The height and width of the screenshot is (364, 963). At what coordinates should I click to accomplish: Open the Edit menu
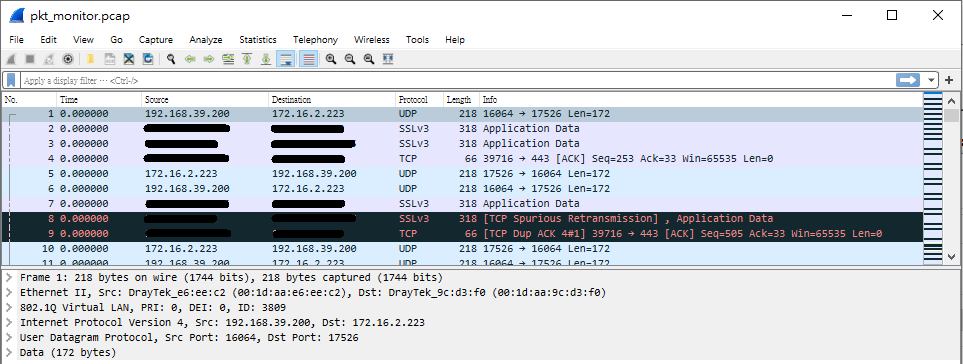(49, 40)
